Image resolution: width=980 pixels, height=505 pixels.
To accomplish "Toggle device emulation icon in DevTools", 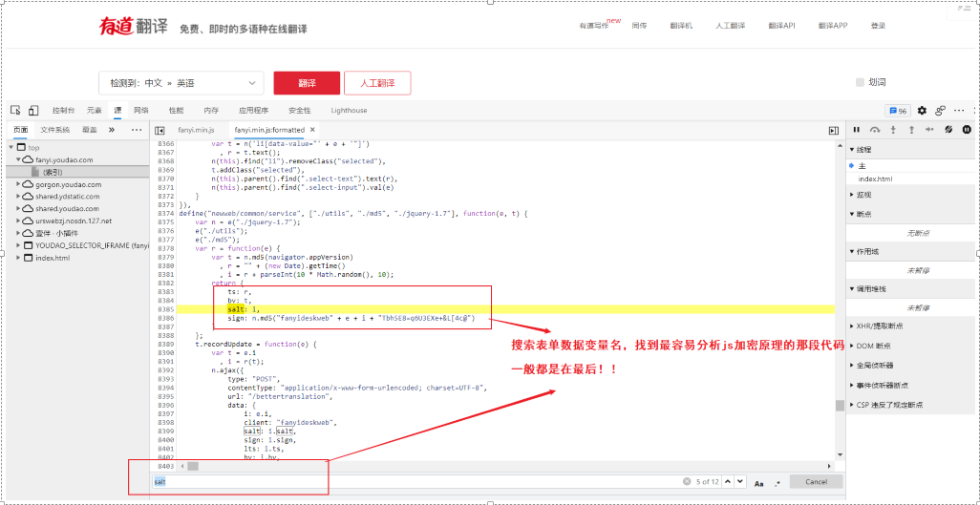I will tap(33, 110).
